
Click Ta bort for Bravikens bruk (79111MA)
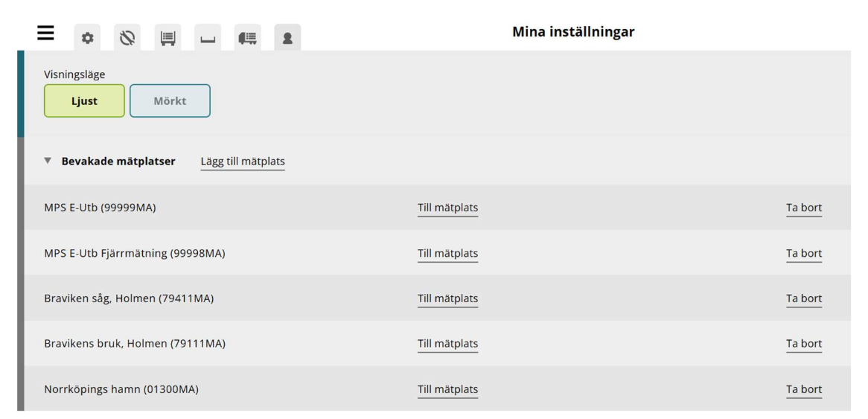(x=804, y=344)
